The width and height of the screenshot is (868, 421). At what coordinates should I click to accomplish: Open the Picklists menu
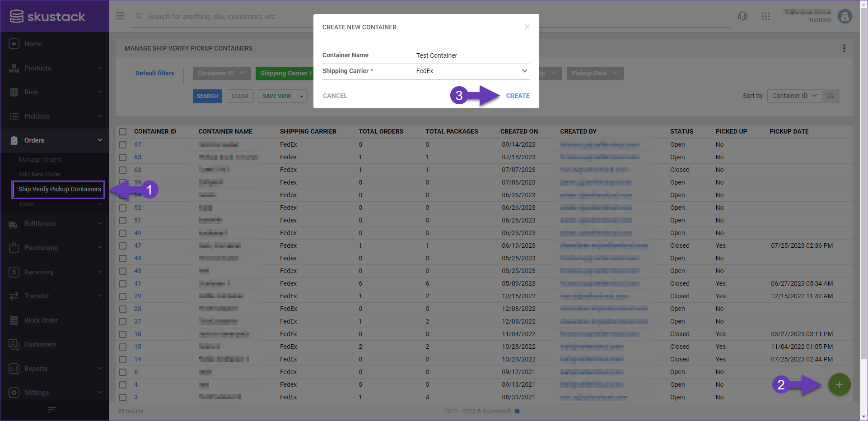point(54,116)
